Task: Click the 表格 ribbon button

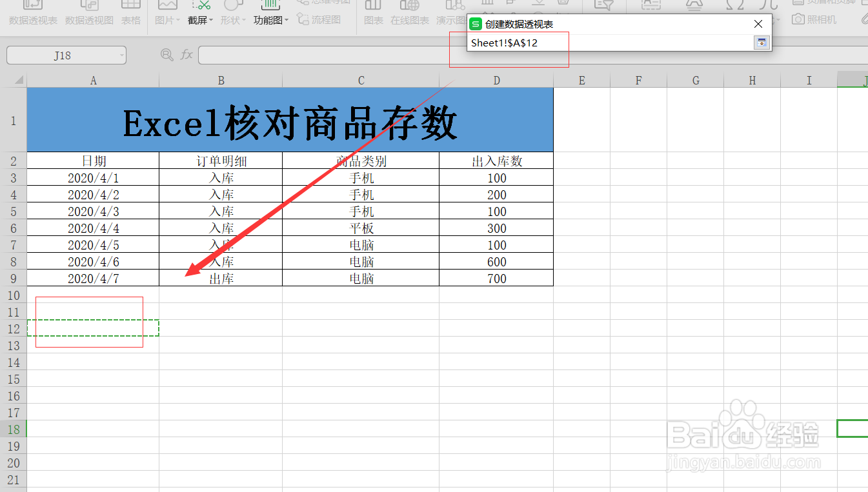Action: coord(131,13)
